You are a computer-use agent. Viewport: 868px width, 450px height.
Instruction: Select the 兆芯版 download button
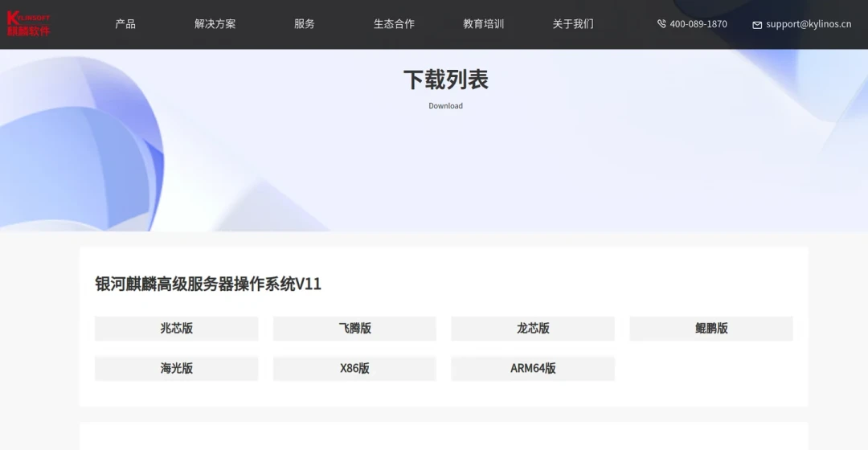177,328
